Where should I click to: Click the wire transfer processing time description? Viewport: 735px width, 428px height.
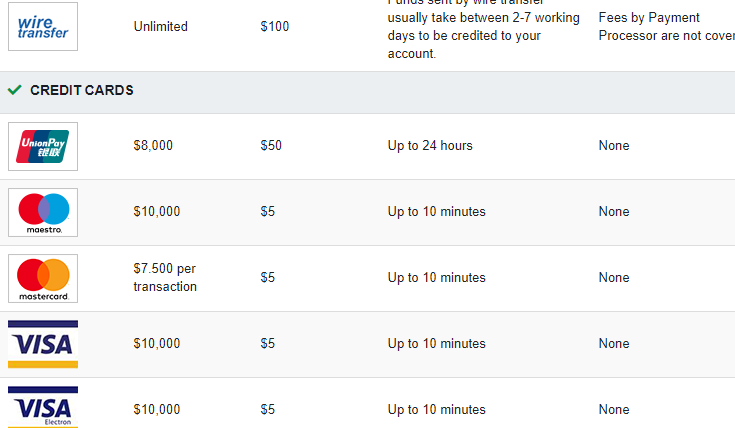pos(483,29)
